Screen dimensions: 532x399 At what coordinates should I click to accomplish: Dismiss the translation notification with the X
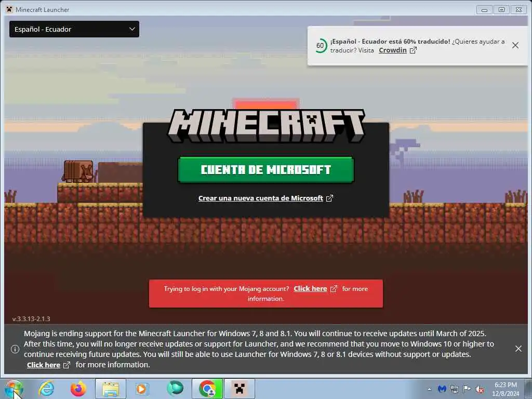515,45
